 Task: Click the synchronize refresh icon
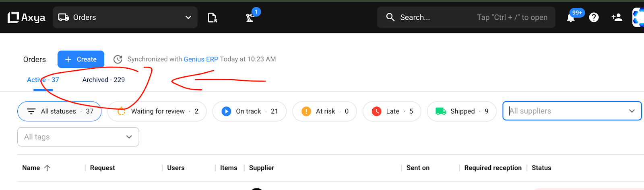coord(118,59)
